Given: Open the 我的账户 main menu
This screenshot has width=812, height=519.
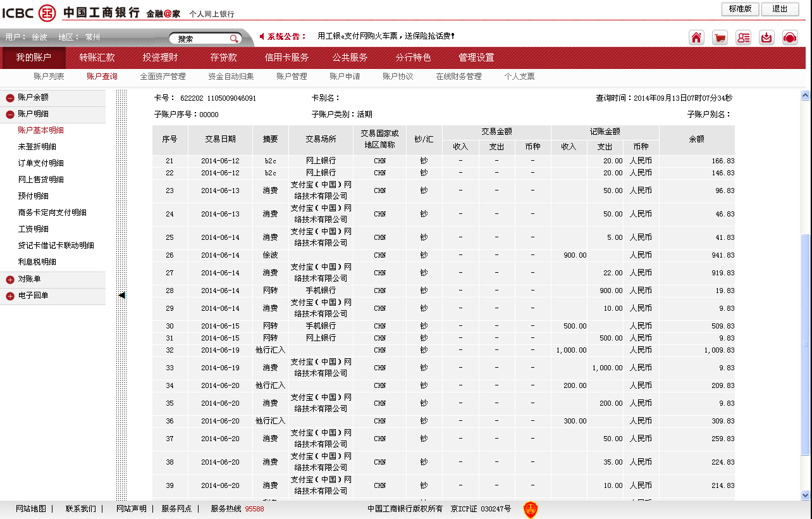Looking at the screenshot, I should click(x=34, y=58).
